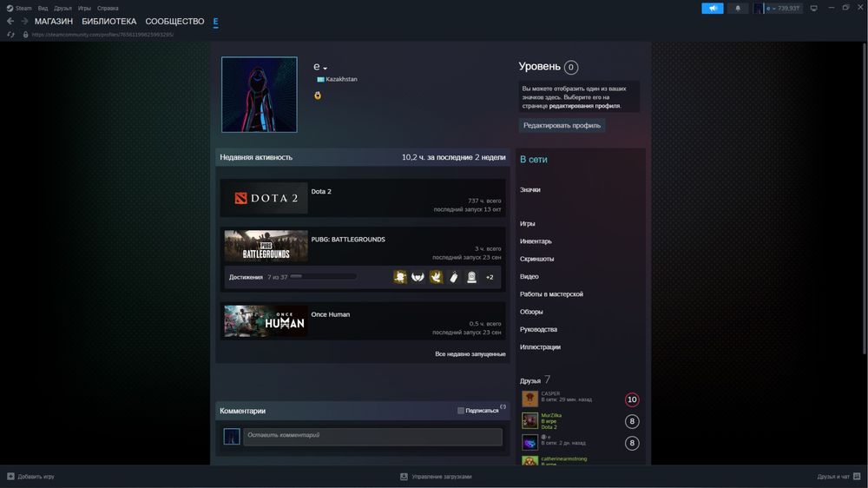Click the page vertical scrollbar
This screenshot has height=488, width=868.
tap(865, 198)
